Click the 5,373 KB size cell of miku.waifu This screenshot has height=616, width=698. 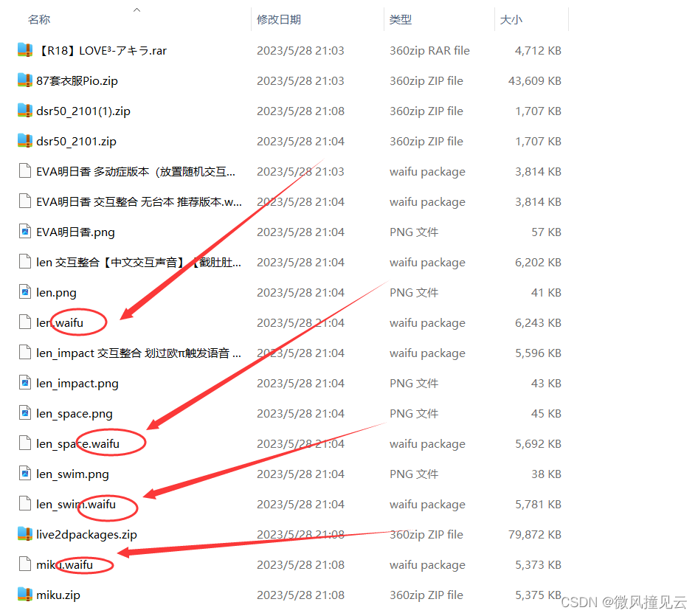tap(538, 565)
